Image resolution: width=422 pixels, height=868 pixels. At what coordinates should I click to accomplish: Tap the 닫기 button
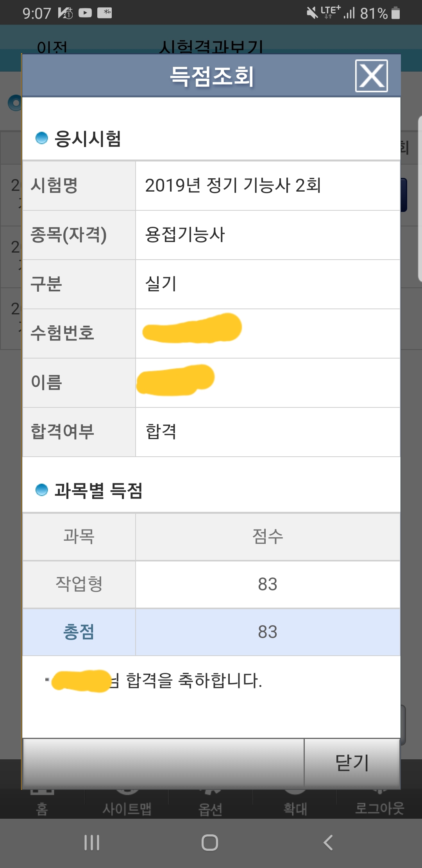tap(352, 763)
